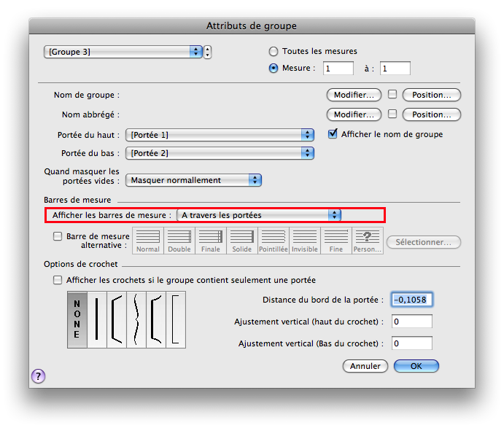Choose the Invisible barline icon
This screenshot has height=428, width=504.
[x=305, y=240]
